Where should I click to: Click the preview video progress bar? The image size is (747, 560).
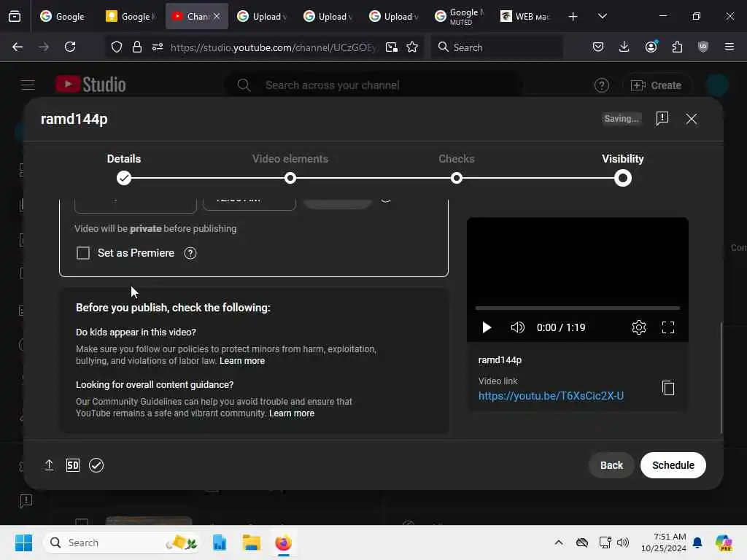coord(578,308)
